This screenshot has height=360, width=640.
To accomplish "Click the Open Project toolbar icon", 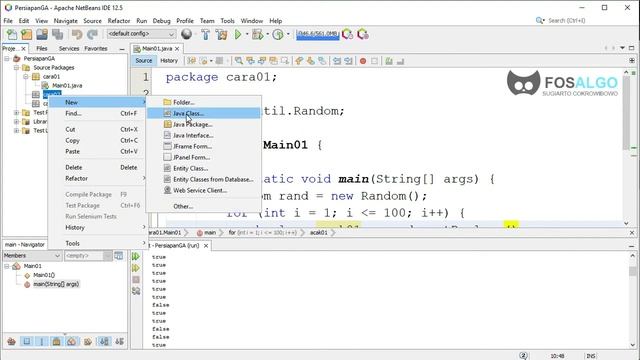I will [42, 35].
